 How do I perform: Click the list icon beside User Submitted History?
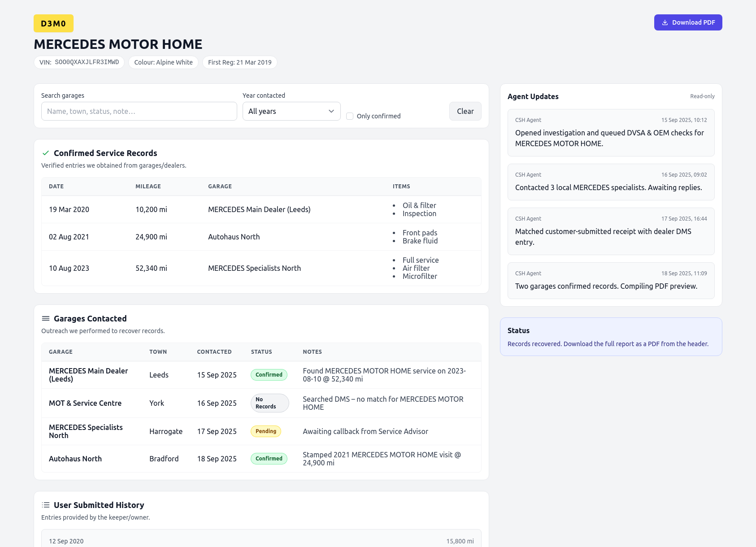tap(45, 505)
